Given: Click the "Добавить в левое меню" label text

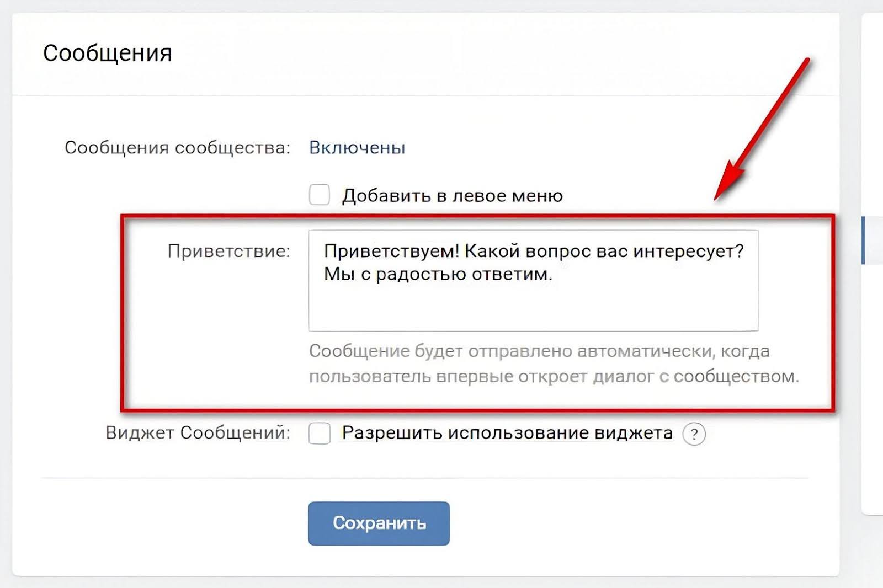Looking at the screenshot, I should 452,196.
